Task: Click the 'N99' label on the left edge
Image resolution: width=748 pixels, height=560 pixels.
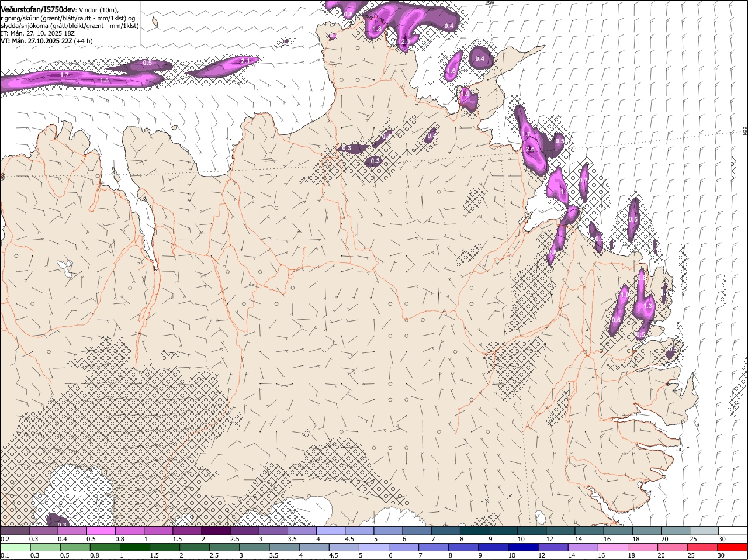Action: click(x=3, y=176)
